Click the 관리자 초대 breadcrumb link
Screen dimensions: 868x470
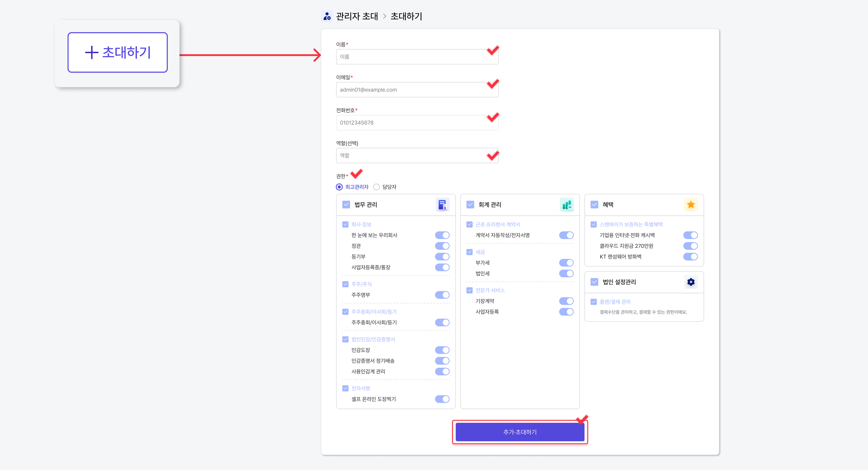click(357, 16)
